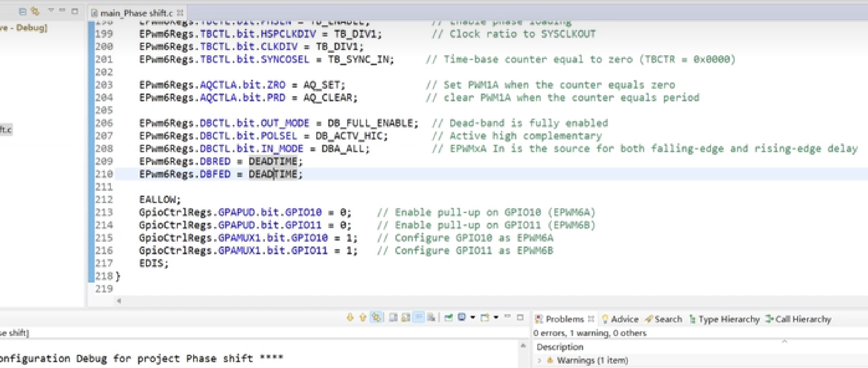The image size is (868, 368).
Task: Click the '0 errors, 1 warning, 0 others' summary
Action: tap(590, 333)
